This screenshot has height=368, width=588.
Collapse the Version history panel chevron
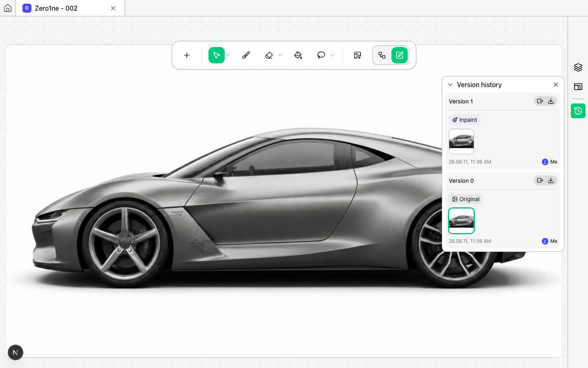(x=450, y=85)
